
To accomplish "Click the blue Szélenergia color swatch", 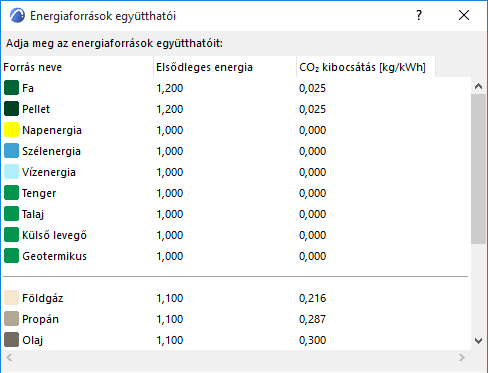I will (x=11, y=151).
